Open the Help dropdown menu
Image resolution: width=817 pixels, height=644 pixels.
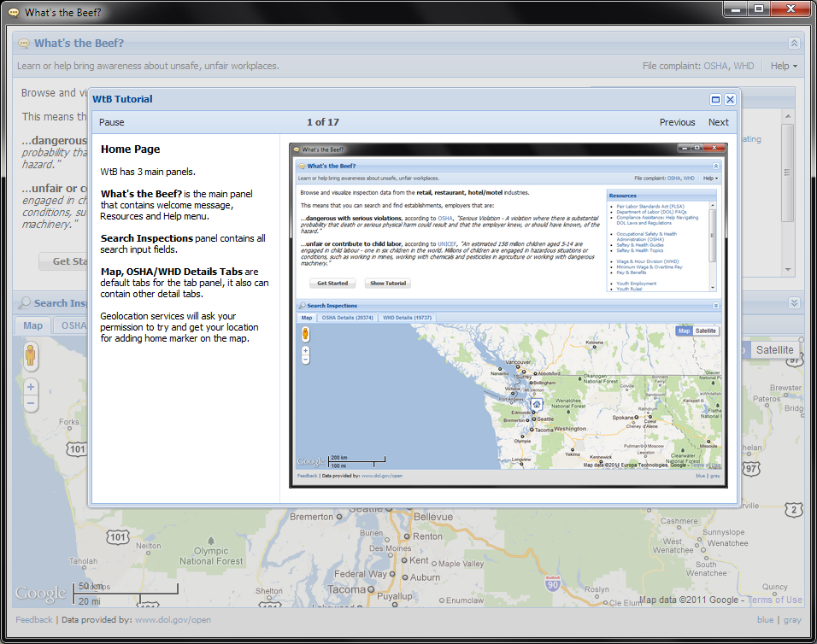tap(784, 66)
